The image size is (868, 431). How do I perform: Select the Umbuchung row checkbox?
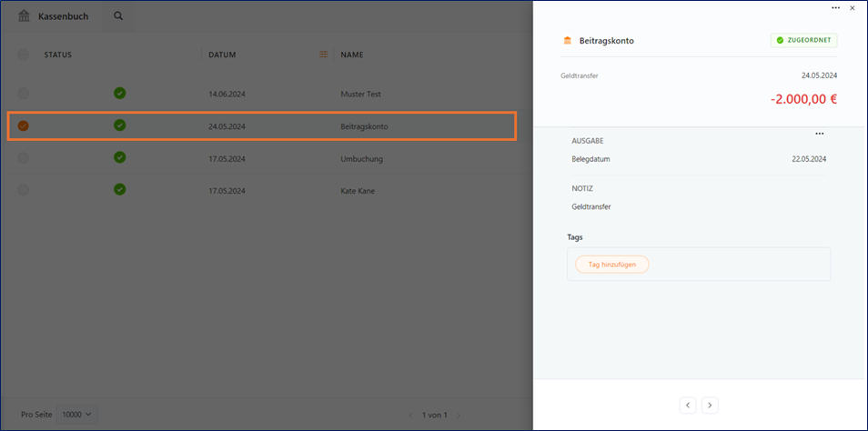[x=24, y=158]
